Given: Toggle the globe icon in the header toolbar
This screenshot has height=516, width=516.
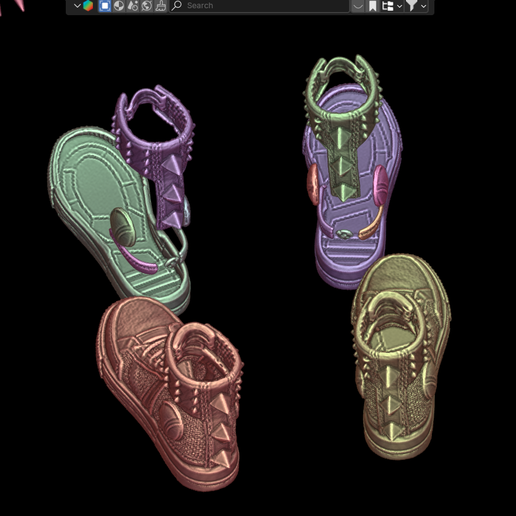Looking at the screenshot, I should point(147,6).
